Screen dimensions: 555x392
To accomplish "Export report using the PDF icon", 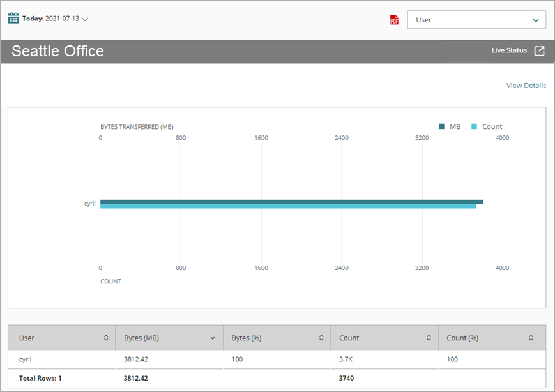I will 394,20.
